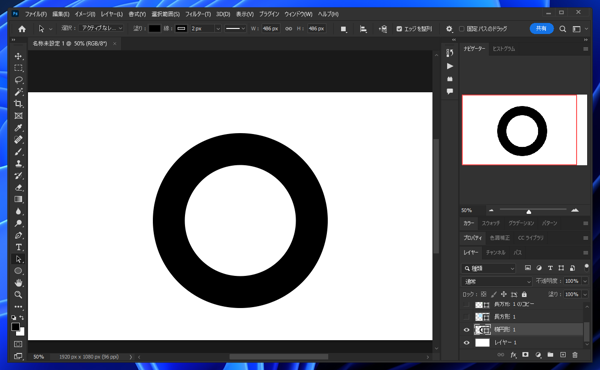The height and width of the screenshot is (370, 600).
Task: Select the Rectangular Marquee tool
Action: pyautogui.click(x=18, y=68)
